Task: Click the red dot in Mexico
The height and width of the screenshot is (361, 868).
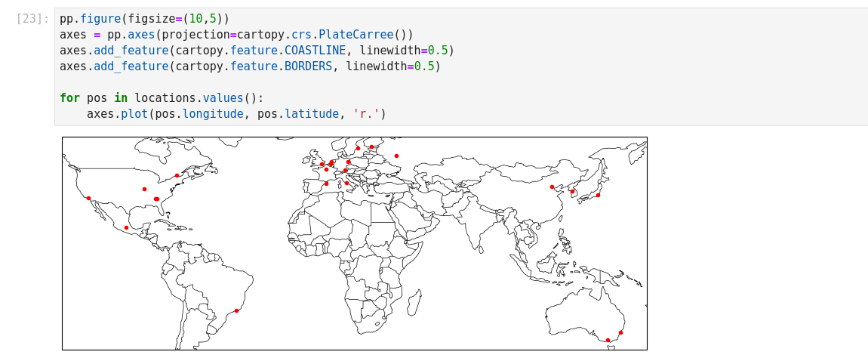Action: pos(126,227)
